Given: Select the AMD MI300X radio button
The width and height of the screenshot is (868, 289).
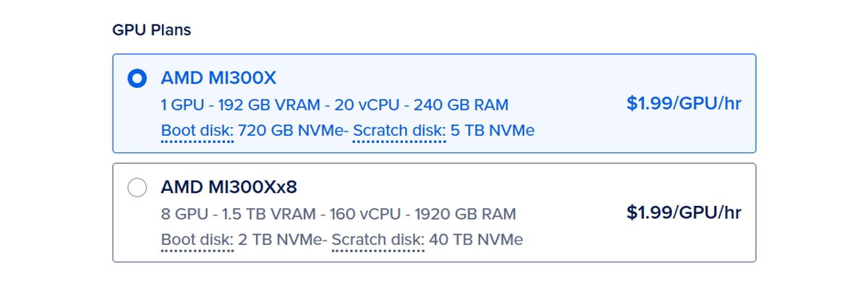Looking at the screenshot, I should 137,78.
